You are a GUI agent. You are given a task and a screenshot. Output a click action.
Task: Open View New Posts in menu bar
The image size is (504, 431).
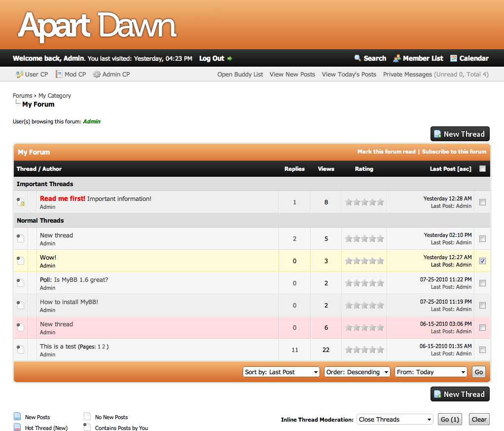(292, 75)
